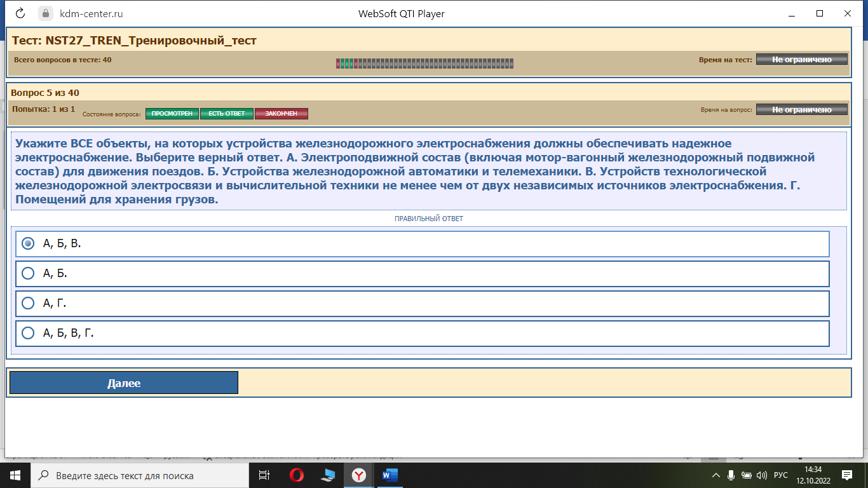Click the padlock site security icon
The height and width of the screenshot is (488, 868).
coord(45,13)
